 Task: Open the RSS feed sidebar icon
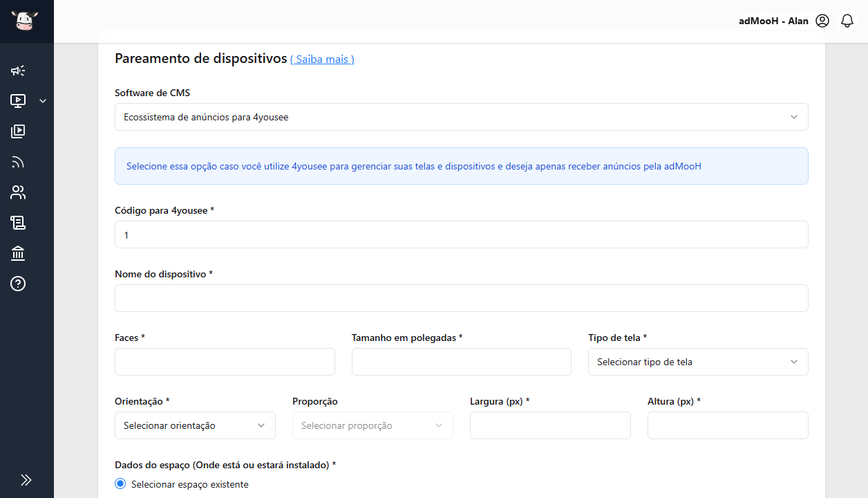click(18, 162)
